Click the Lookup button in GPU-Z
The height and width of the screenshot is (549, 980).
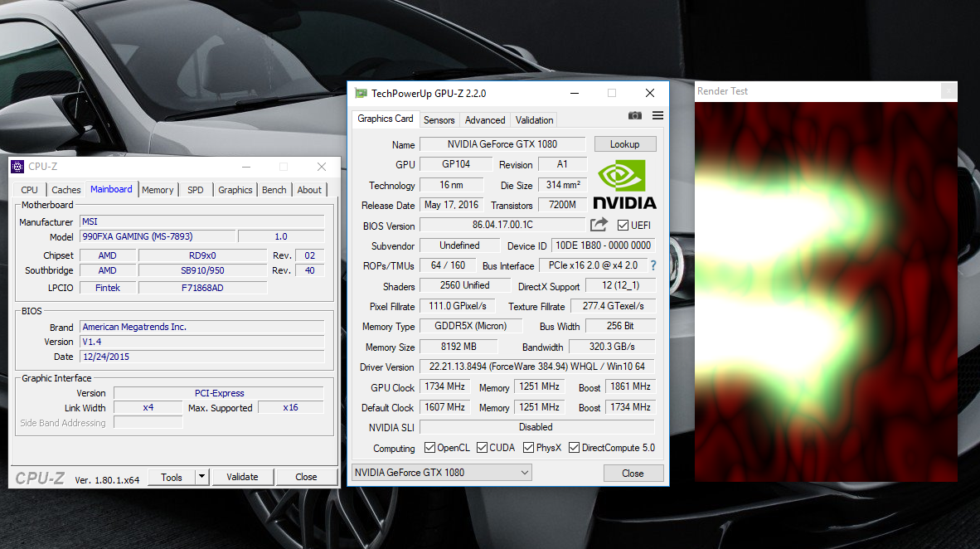point(625,144)
